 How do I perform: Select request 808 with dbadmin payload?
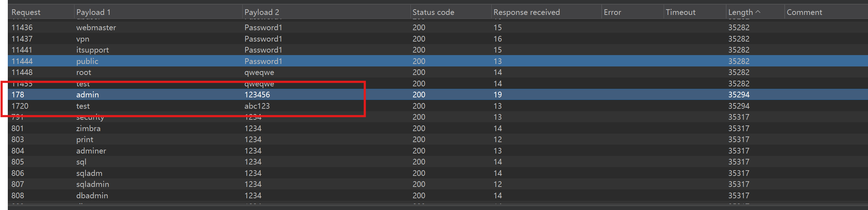click(x=92, y=195)
